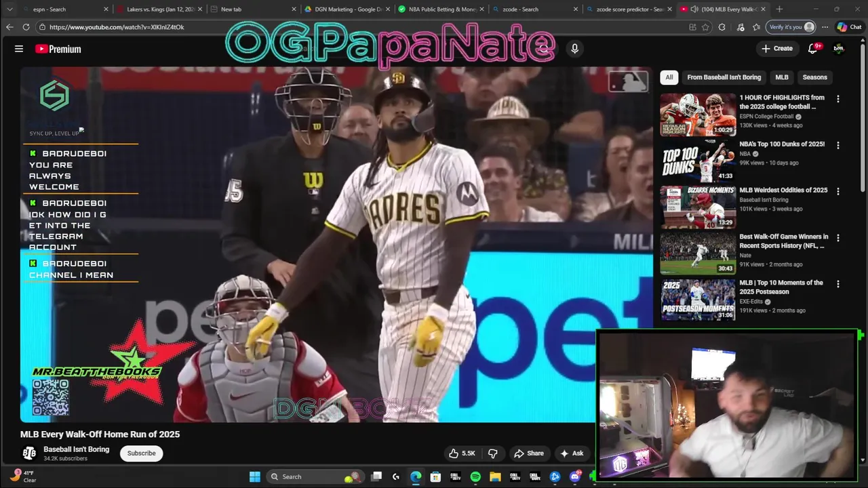Open the weather widget showing 41°F
The height and width of the screenshot is (488, 868).
pyautogui.click(x=23, y=476)
